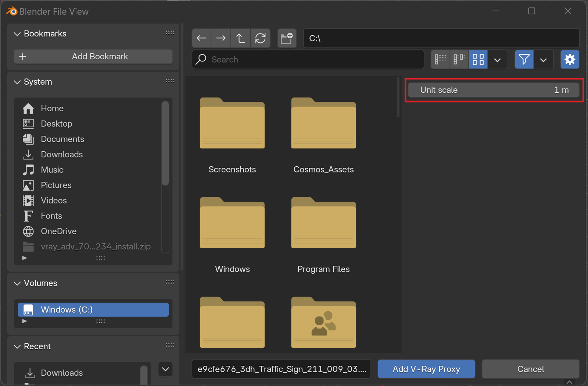Select the users folder with people icon
The image size is (588, 386).
click(324, 322)
